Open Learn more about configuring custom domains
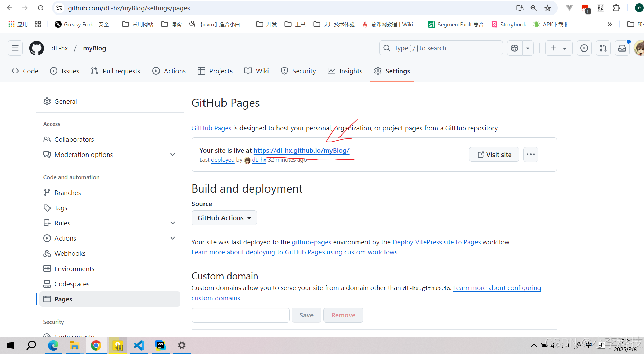644x354 pixels. click(x=497, y=288)
